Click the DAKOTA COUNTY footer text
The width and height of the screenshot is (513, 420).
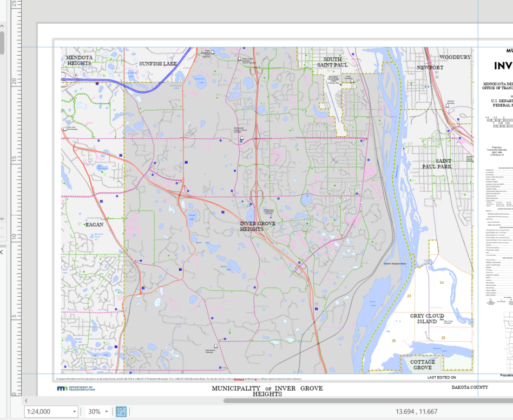[469, 387]
